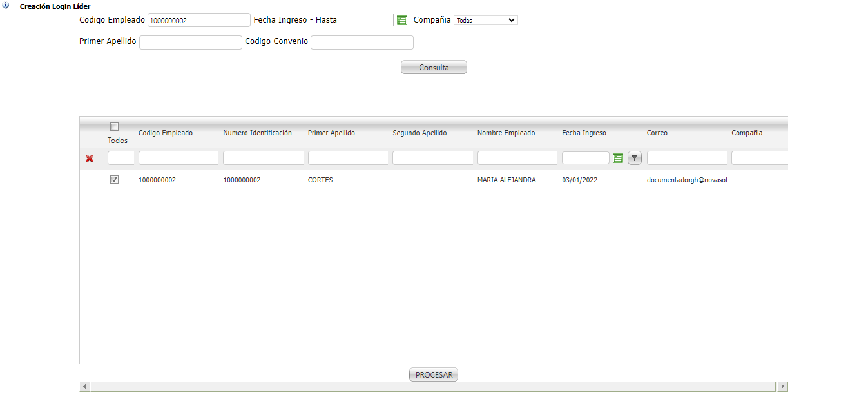Click into the Codigo Empleado search field

pos(199,20)
